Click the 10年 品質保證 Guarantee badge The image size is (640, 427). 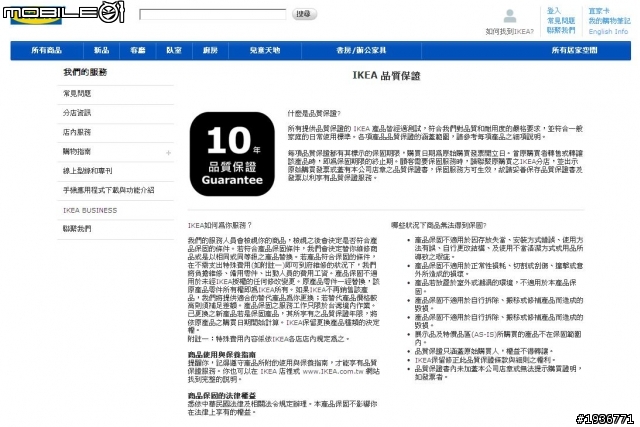[232, 154]
